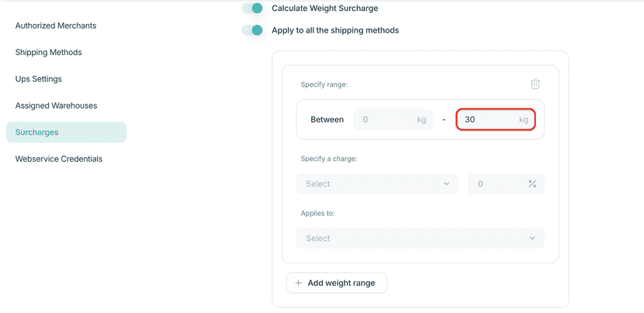
Task: Go to Shipping Methods section
Action: [x=48, y=53]
